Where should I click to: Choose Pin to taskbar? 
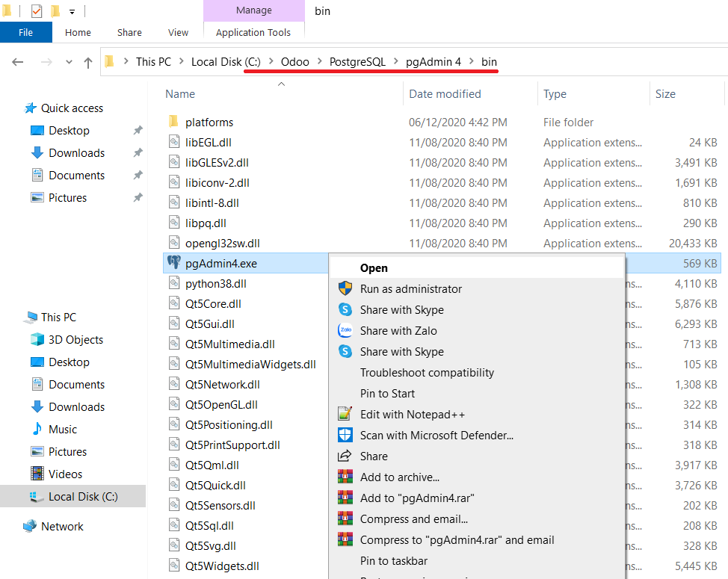476,560
